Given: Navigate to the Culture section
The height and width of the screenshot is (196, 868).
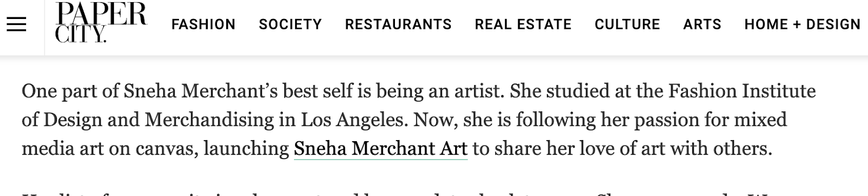Looking at the screenshot, I should [627, 24].
